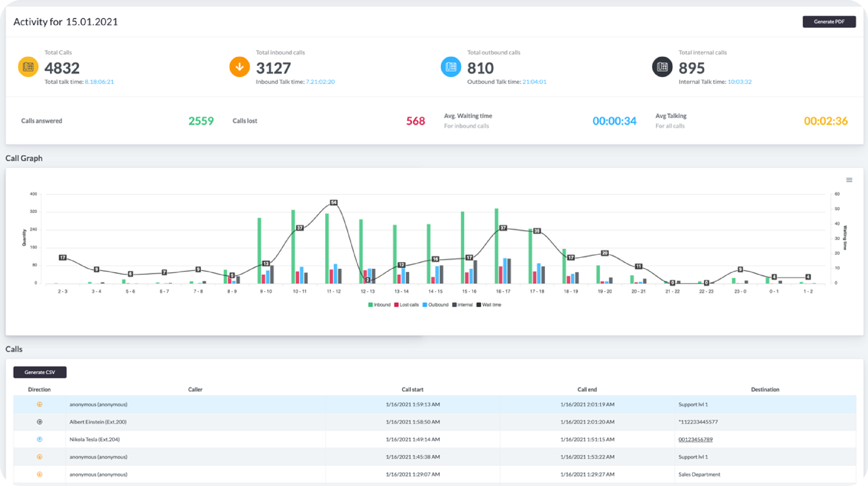The height and width of the screenshot is (486, 868).
Task: Click outbound talk time value 21:04:01
Action: [x=534, y=82]
